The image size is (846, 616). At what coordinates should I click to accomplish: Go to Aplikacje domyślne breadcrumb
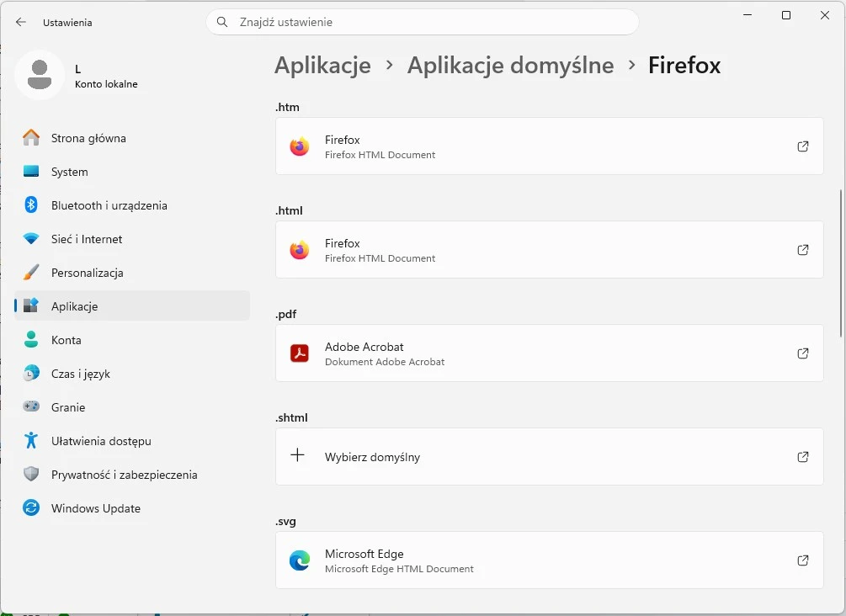(x=510, y=66)
